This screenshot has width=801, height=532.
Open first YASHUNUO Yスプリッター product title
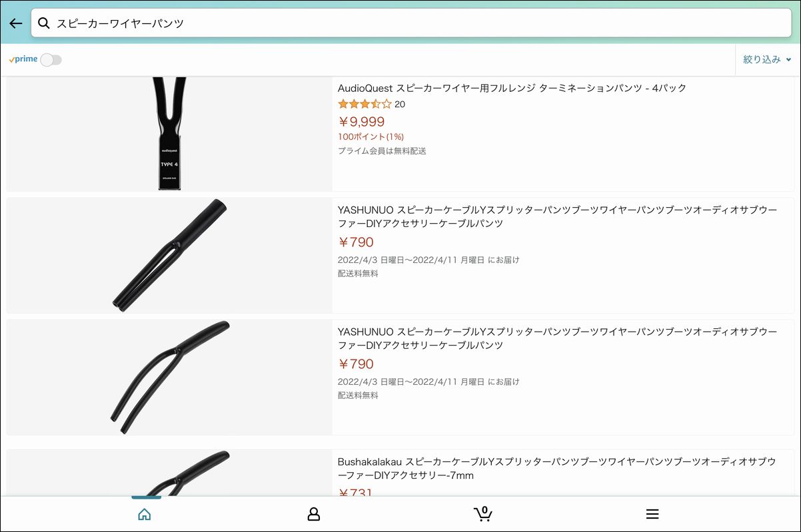(557, 216)
